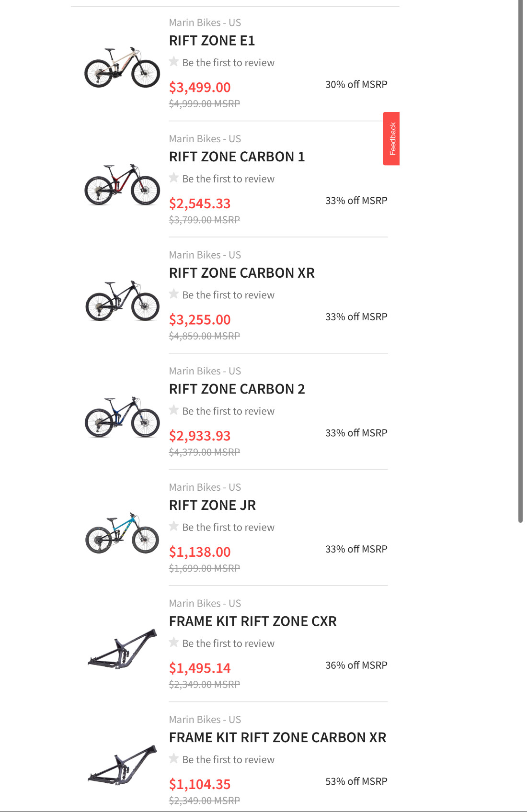Click the Rift Zone Carbon XR bike picture

(x=122, y=301)
